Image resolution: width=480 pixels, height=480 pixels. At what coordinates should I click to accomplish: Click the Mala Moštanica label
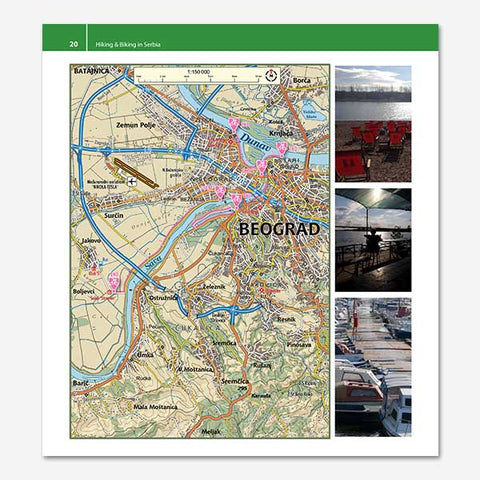155,407
